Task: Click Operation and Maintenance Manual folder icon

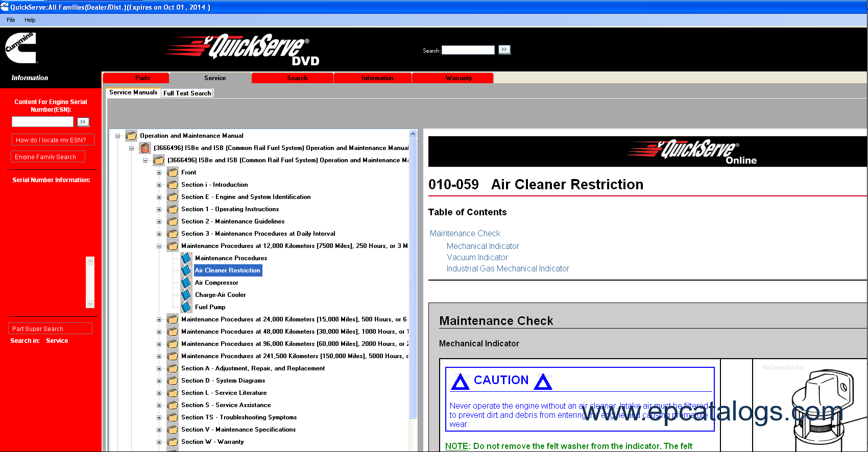Action: point(131,136)
